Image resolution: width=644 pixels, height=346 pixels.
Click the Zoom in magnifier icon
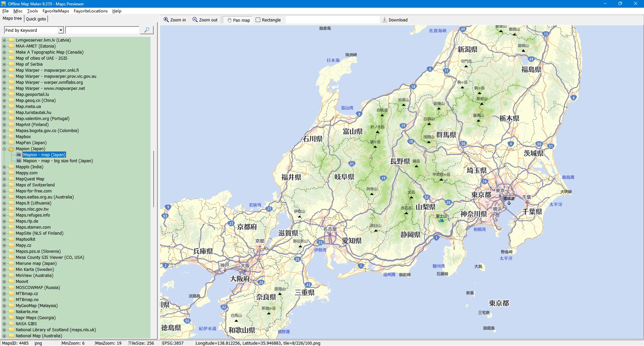point(166,20)
